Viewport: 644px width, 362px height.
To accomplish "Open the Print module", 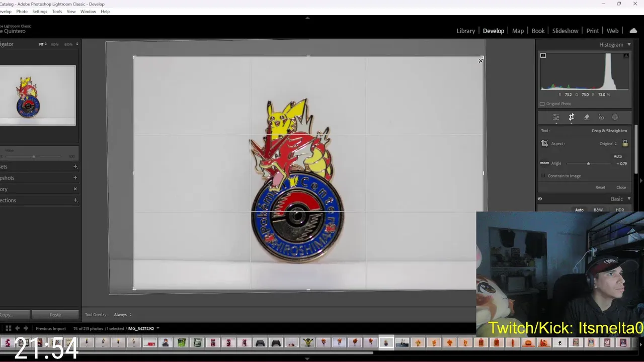I will (592, 31).
